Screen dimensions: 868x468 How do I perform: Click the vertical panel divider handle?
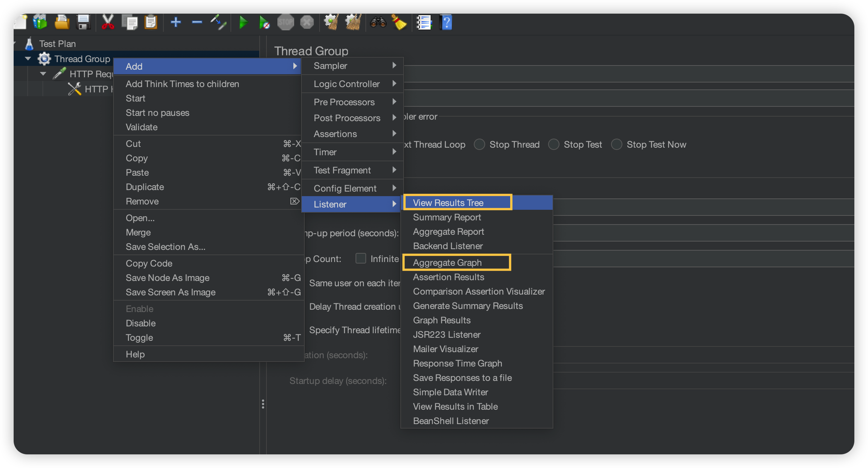click(x=263, y=404)
